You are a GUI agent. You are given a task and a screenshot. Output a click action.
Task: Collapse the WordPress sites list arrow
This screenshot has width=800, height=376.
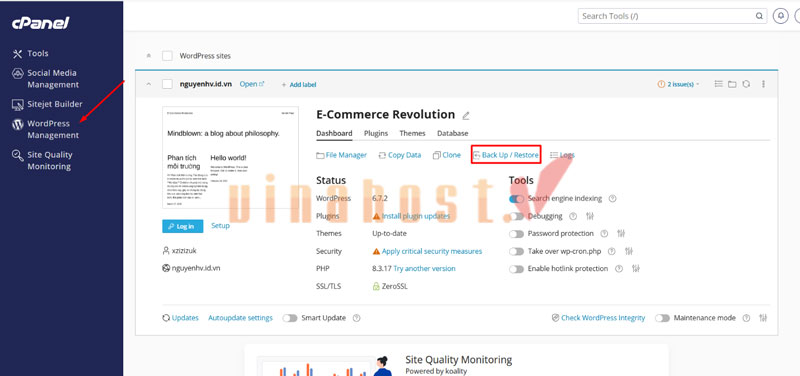click(148, 56)
